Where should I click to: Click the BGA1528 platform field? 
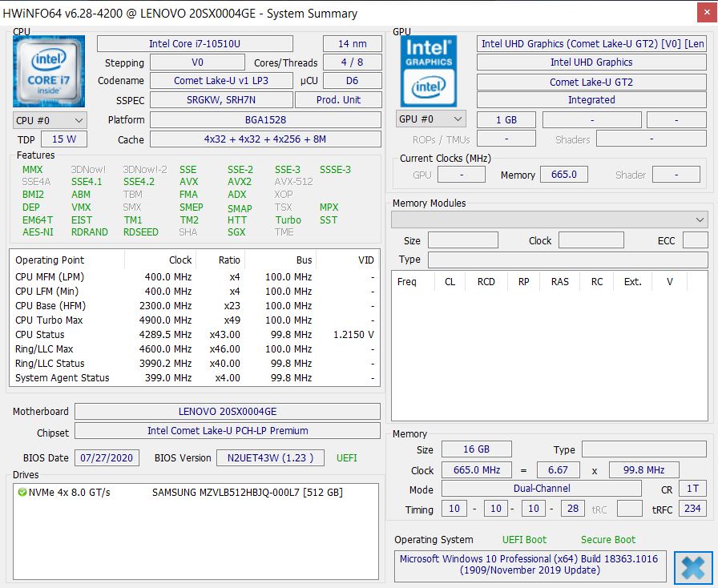pos(265,120)
